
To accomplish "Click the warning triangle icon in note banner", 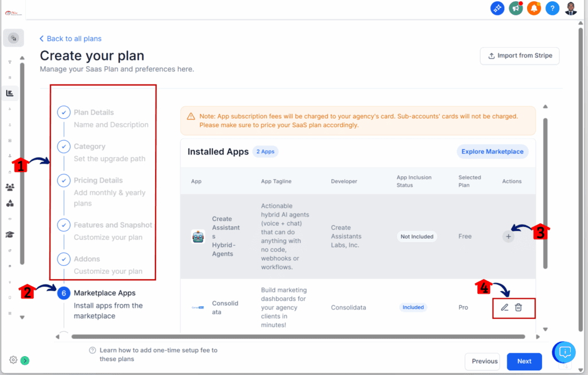I will pyautogui.click(x=191, y=117).
